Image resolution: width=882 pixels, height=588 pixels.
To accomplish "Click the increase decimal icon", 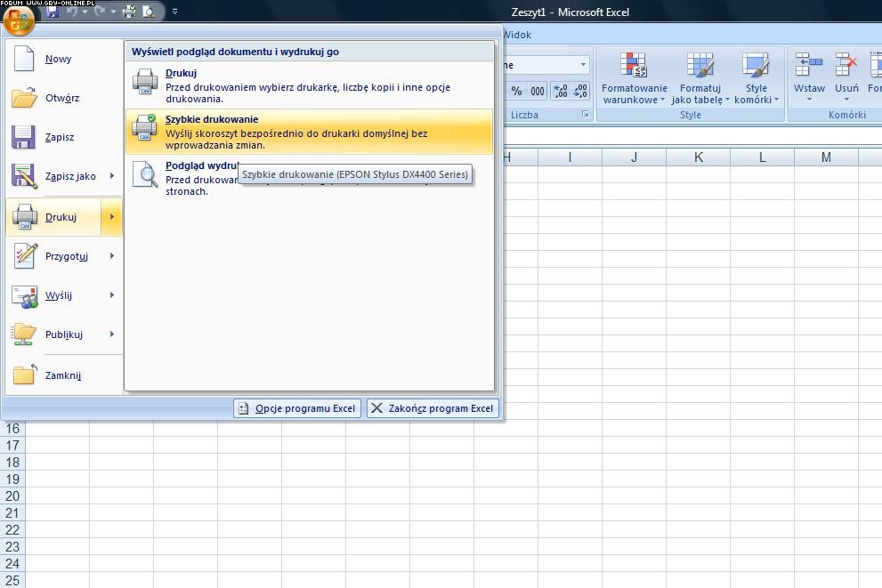I will (561, 91).
